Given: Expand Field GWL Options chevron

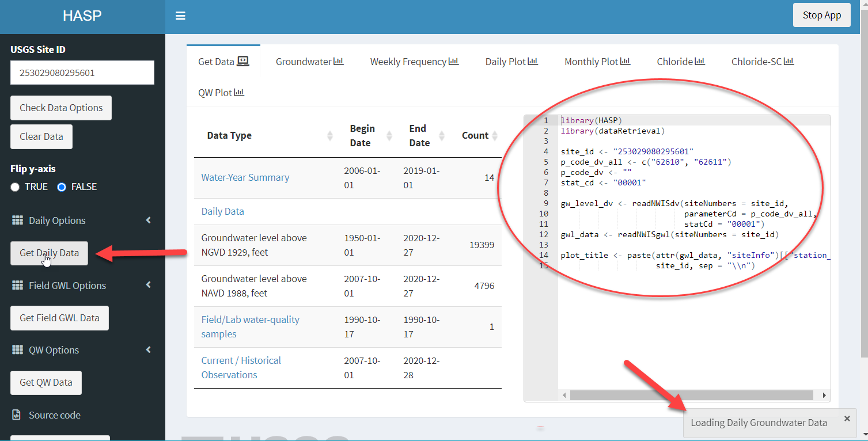Looking at the screenshot, I should click(x=149, y=285).
